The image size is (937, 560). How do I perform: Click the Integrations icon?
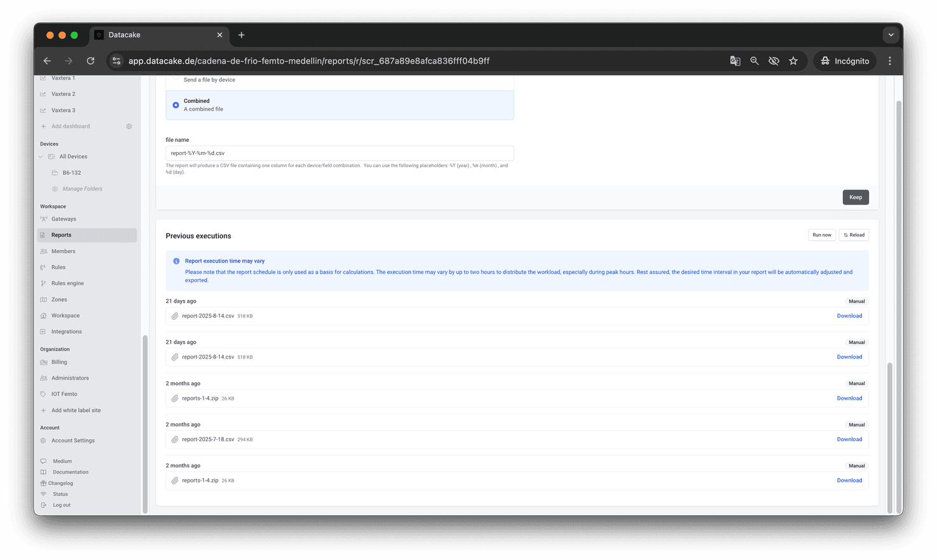(43, 332)
